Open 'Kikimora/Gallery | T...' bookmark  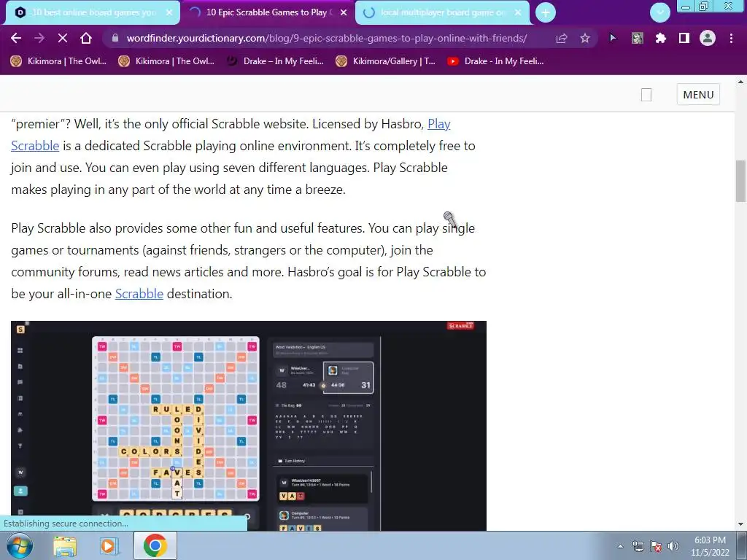click(x=385, y=61)
